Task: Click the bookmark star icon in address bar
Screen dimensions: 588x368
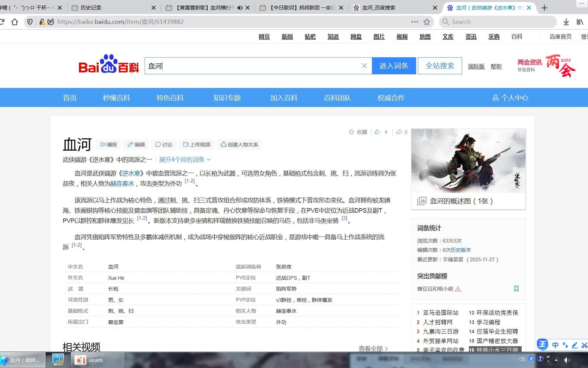Action: pos(427,22)
